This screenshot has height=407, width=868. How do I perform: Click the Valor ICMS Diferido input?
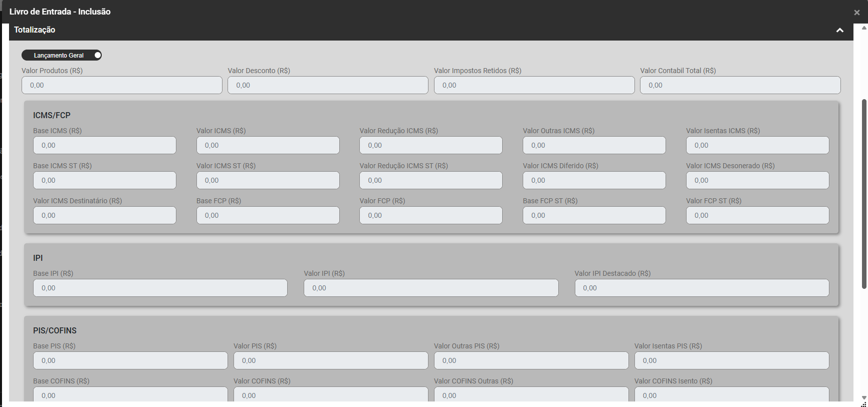point(594,180)
